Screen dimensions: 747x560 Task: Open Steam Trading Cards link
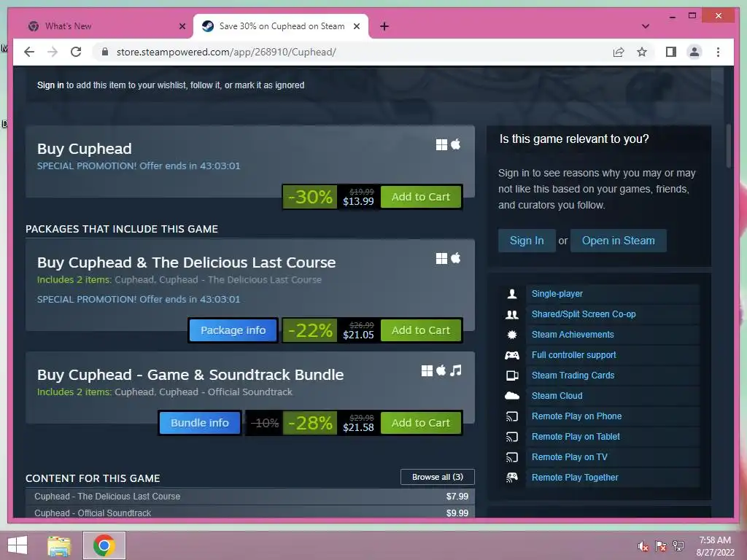coord(573,376)
